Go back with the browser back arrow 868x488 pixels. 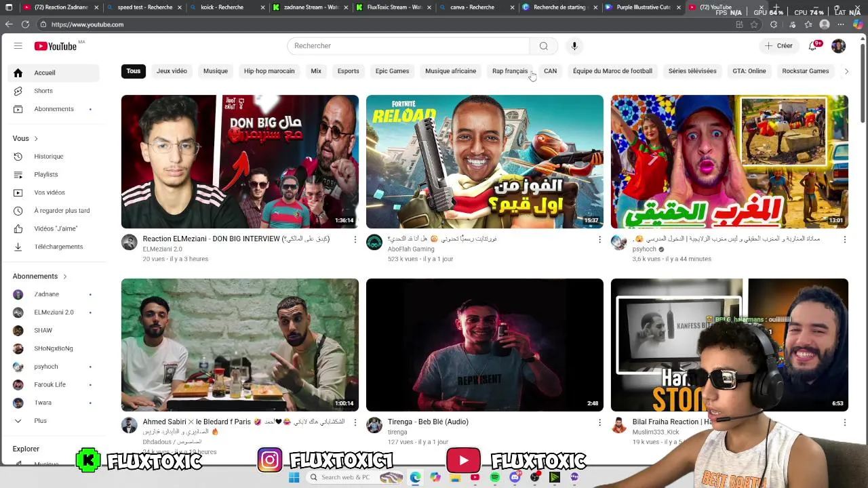tap(9, 24)
